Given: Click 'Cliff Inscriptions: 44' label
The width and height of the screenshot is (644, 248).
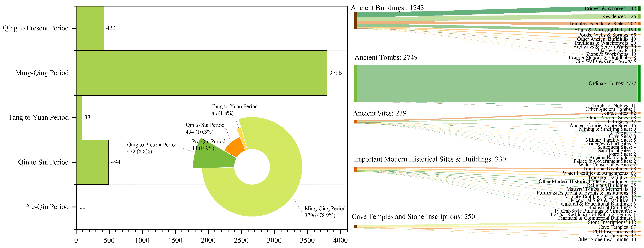Looking at the screenshot, I should 614,232.
